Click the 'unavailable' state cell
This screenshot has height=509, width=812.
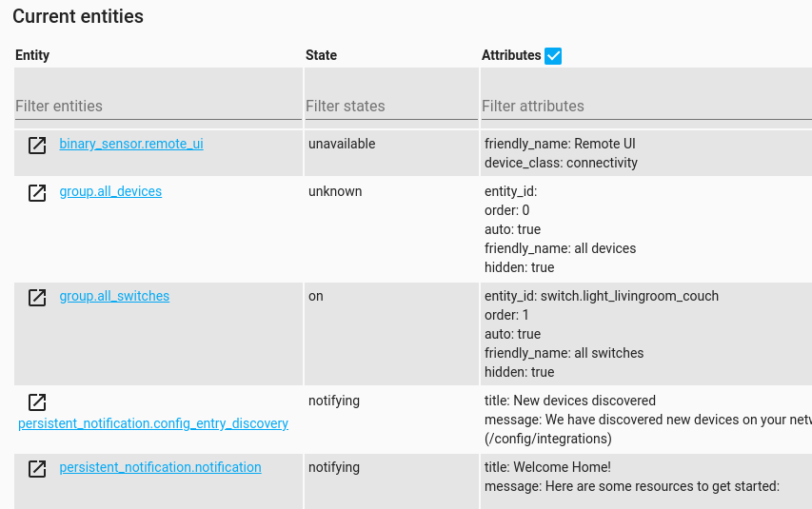342,144
